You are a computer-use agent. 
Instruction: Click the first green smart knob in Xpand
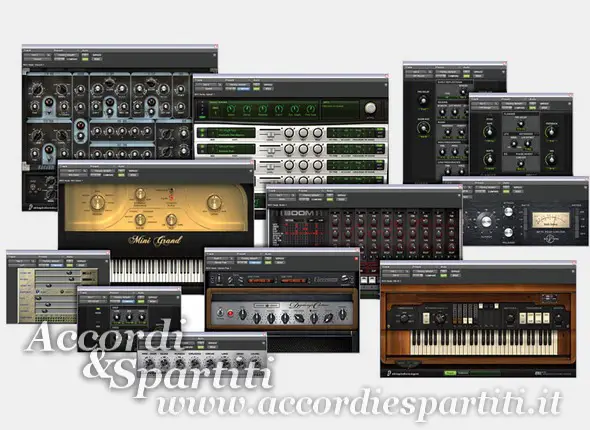click(x=231, y=110)
